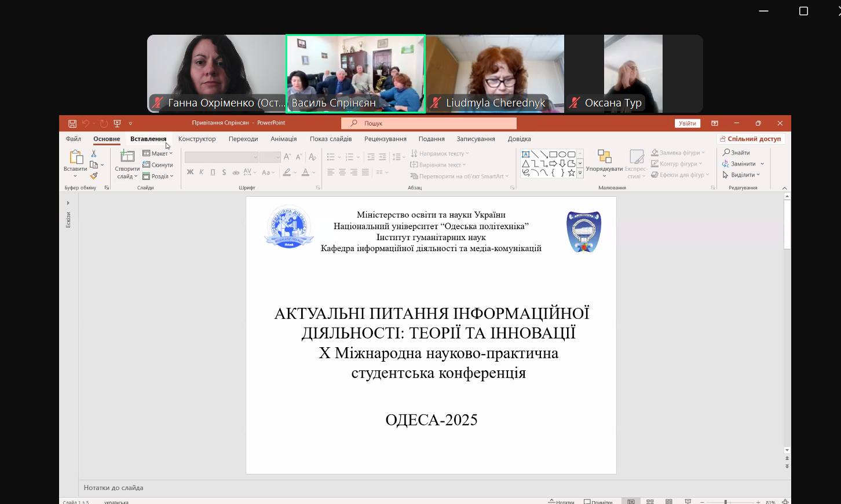Insert the star shape
The image size is (841, 504).
(x=572, y=172)
